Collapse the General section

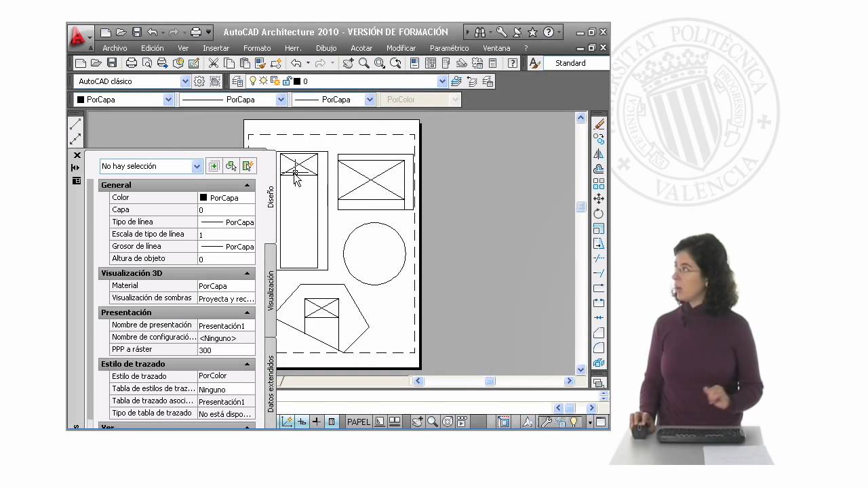tap(247, 185)
